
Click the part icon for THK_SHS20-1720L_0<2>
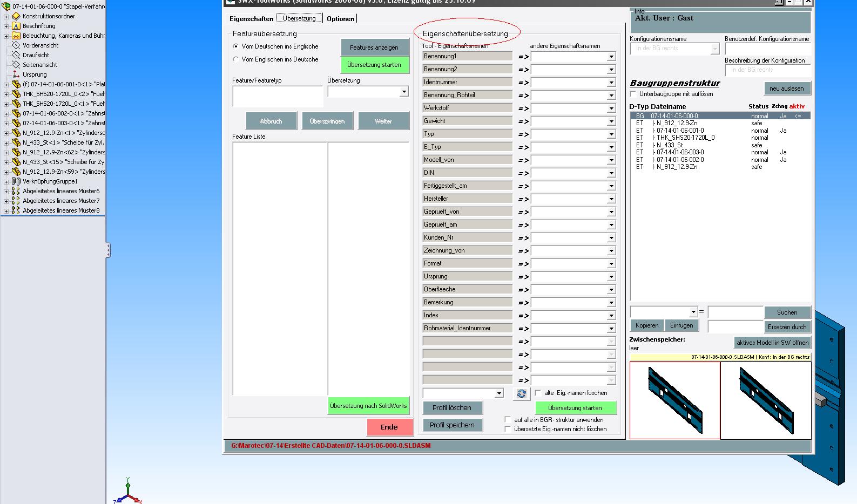coord(16,94)
